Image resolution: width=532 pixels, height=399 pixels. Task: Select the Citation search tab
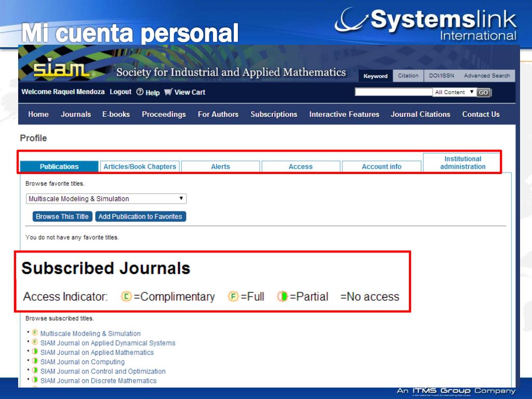(408, 76)
